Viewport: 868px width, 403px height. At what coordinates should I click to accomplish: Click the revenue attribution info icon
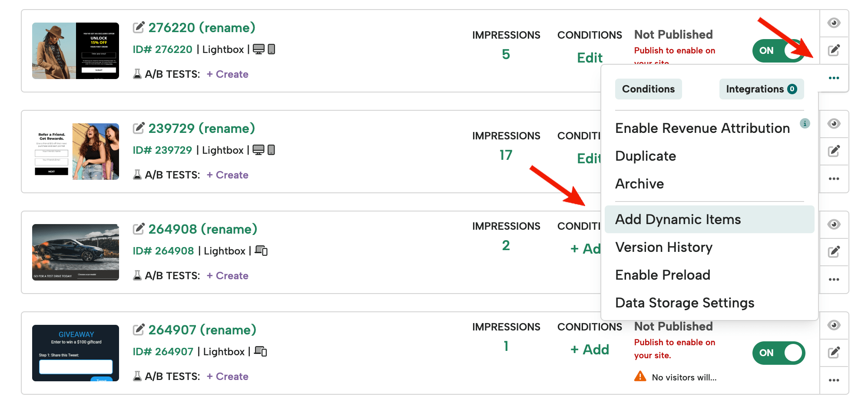coord(805,123)
